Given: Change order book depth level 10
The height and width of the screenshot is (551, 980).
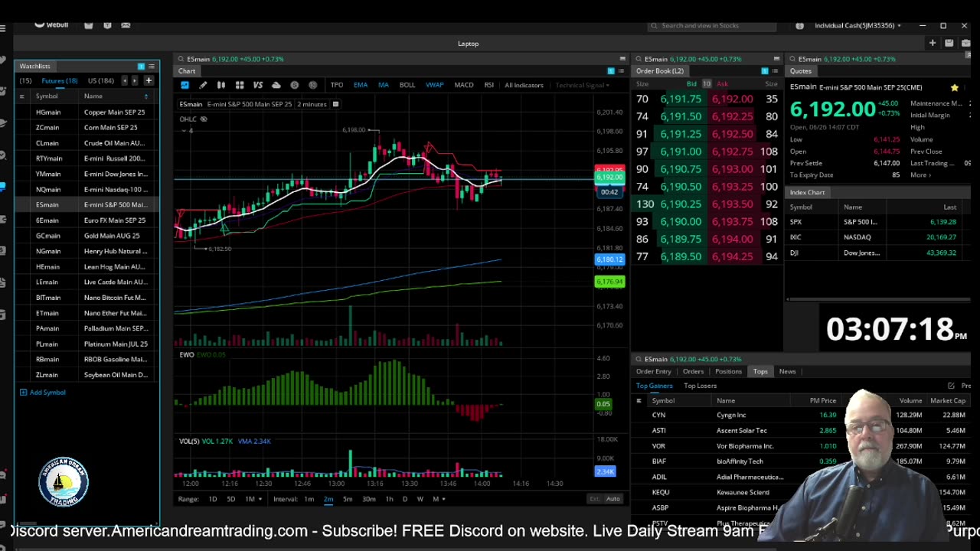Looking at the screenshot, I should [707, 84].
